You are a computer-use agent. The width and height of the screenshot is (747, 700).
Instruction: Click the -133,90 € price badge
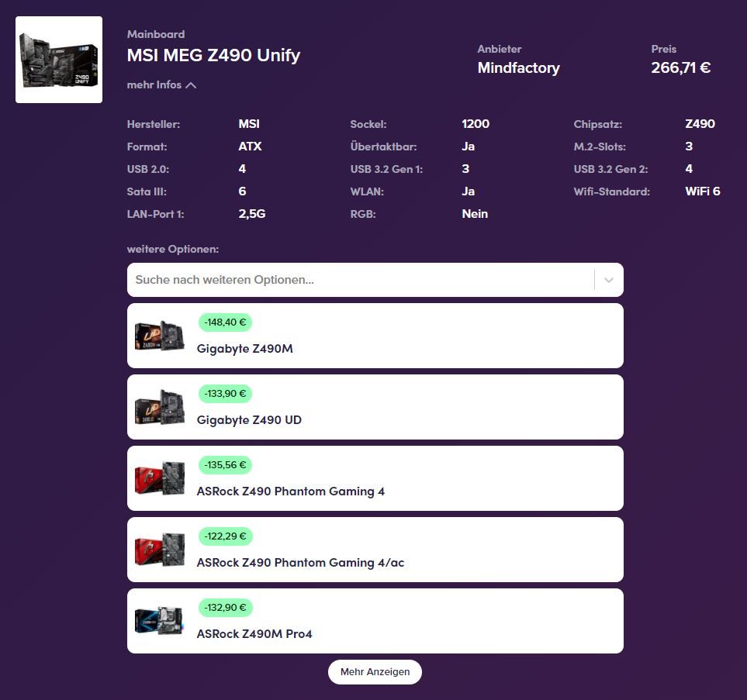pos(225,394)
